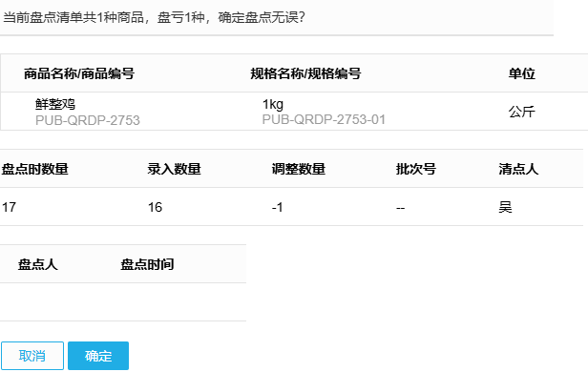The width and height of the screenshot is (588, 372).
Task: Click 盘点时数量 column header
Action: click(x=35, y=169)
